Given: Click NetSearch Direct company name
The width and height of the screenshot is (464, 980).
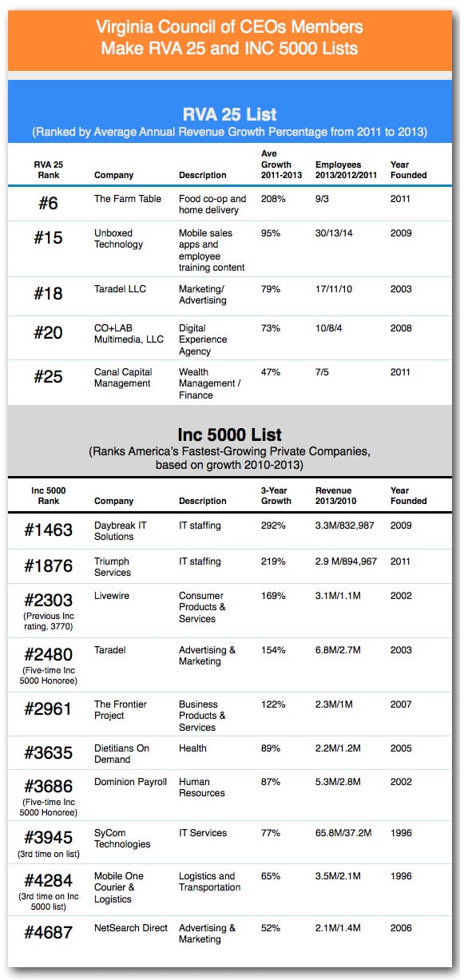Looking at the screenshot, I should pos(131,928).
